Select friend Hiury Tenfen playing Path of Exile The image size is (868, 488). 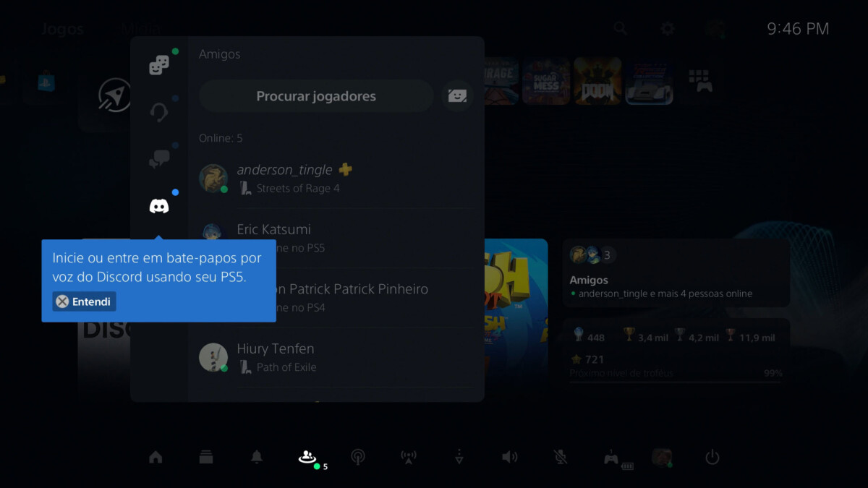(x=336, y=357)
